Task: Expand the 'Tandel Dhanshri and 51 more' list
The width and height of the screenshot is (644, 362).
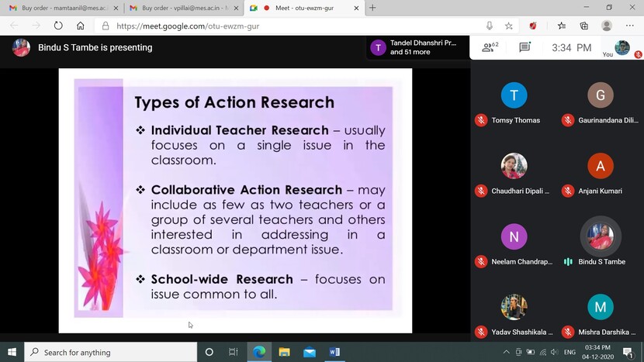Action: [x=416, y=47]
